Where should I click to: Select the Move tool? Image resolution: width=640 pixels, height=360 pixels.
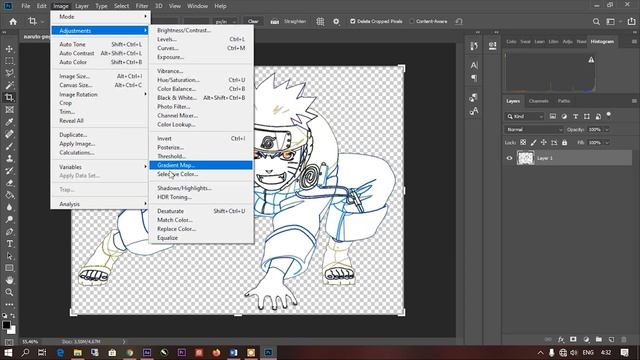[9, 49]
